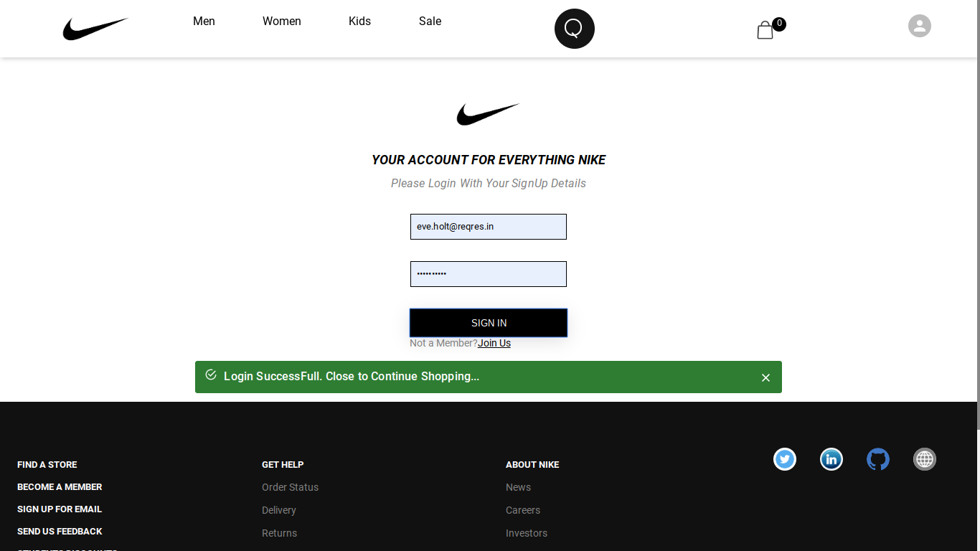
Task: Click the Login SuccessFull message text
Action: tap(352, 377)
